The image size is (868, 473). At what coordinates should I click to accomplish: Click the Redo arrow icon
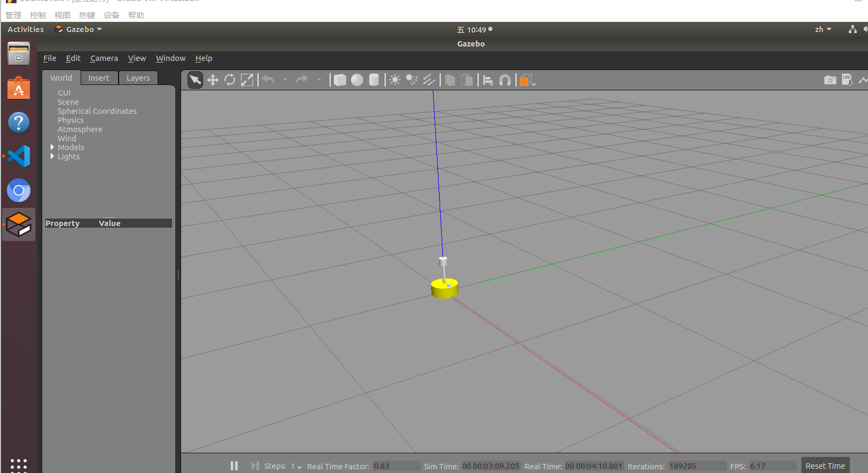[x=302, y=80]
